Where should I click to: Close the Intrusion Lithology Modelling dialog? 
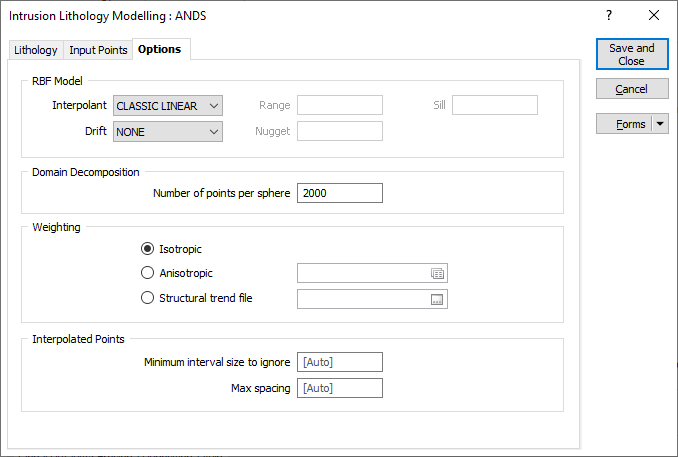(654, 16)
